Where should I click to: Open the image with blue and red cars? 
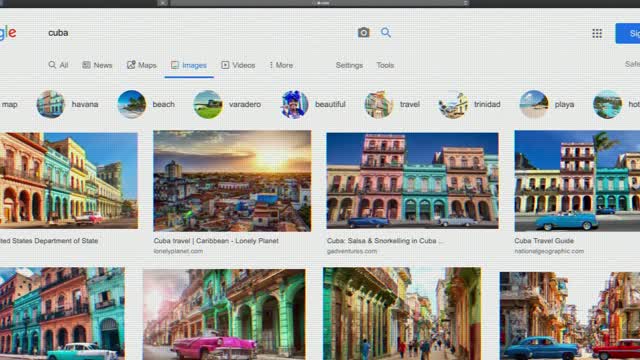coord(570,316)
